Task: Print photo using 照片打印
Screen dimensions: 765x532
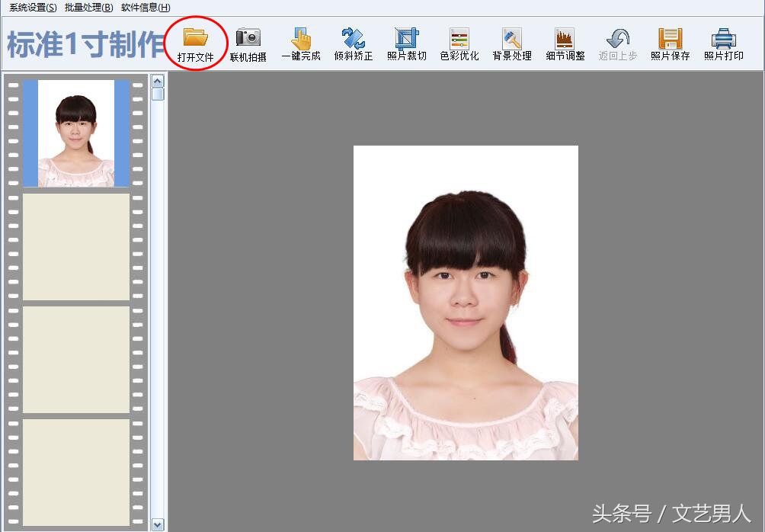Action: (724, 44)
